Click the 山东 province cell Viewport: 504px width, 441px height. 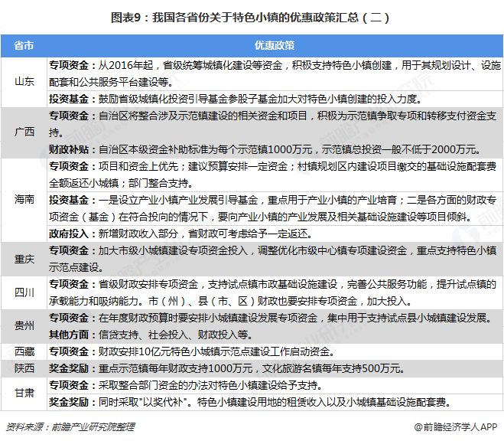tap(24, 82)
